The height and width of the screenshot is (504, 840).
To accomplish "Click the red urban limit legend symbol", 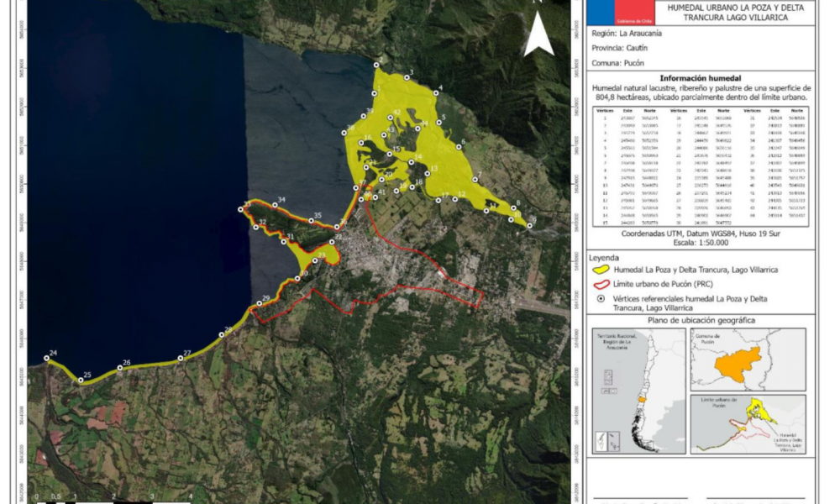I will 600,285.
